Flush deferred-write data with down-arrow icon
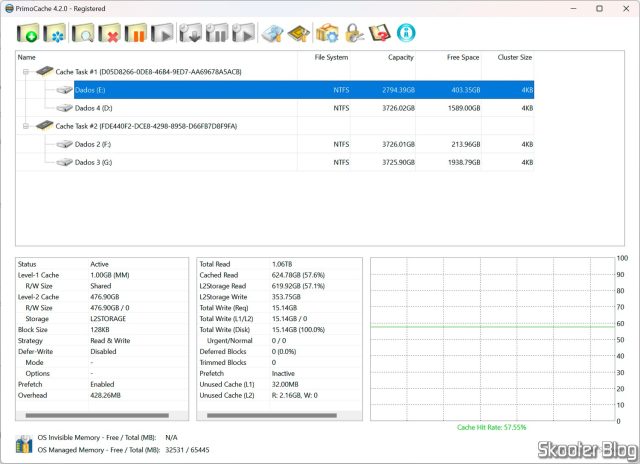Screen dimensions: 640x464 coord(191,33)
